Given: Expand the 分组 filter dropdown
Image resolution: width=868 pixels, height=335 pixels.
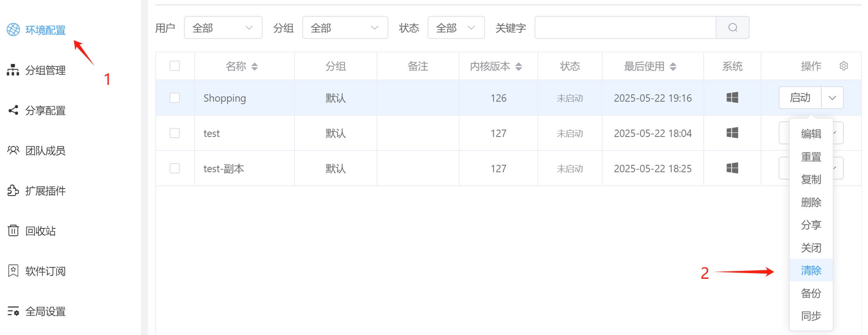Looking at the screenshot, I should tap(344, 27).
